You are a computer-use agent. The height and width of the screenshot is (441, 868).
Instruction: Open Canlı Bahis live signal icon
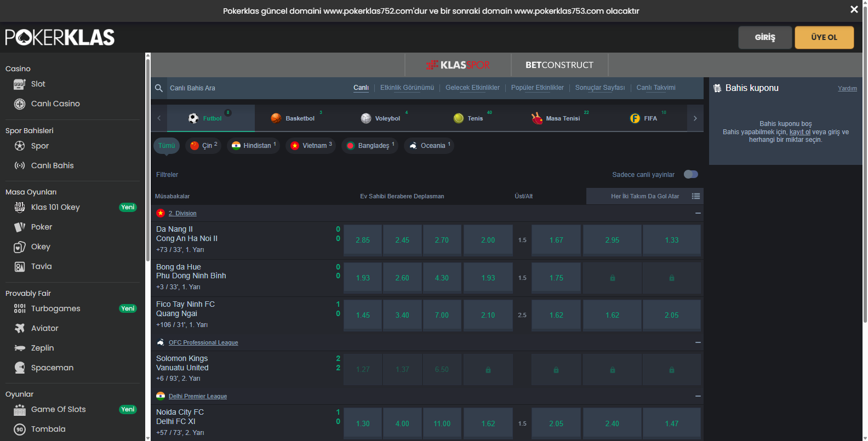(x=20, y=165)
